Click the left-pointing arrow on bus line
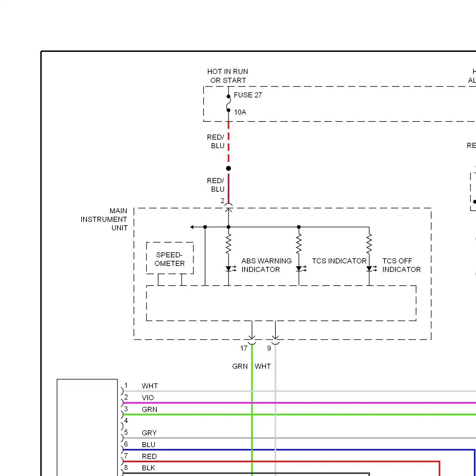 click(x=192, y=227)
